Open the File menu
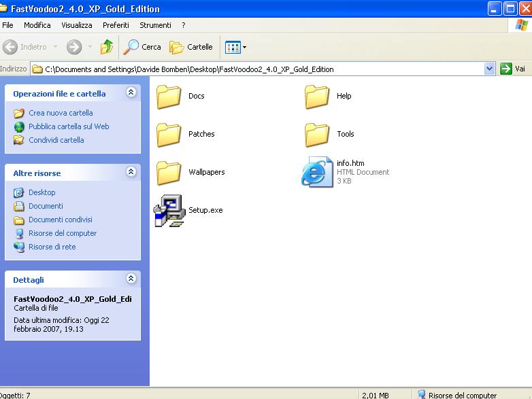This screenshot has height=399, width=532. 7,25
